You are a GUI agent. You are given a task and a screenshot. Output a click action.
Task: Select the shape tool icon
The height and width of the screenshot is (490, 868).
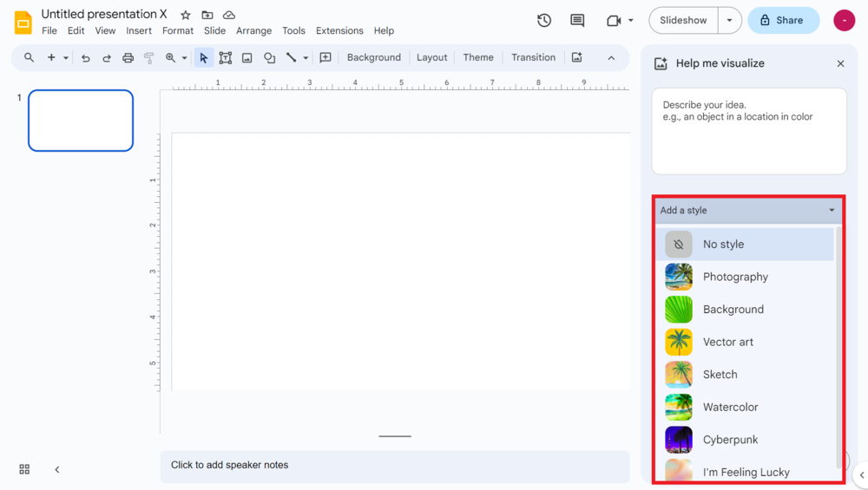click(270, 58)
